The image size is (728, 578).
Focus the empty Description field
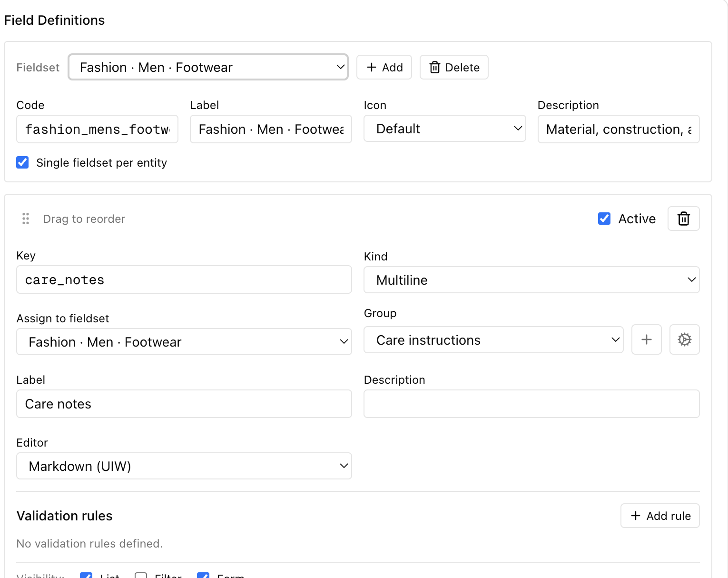[x=531, y=404]
